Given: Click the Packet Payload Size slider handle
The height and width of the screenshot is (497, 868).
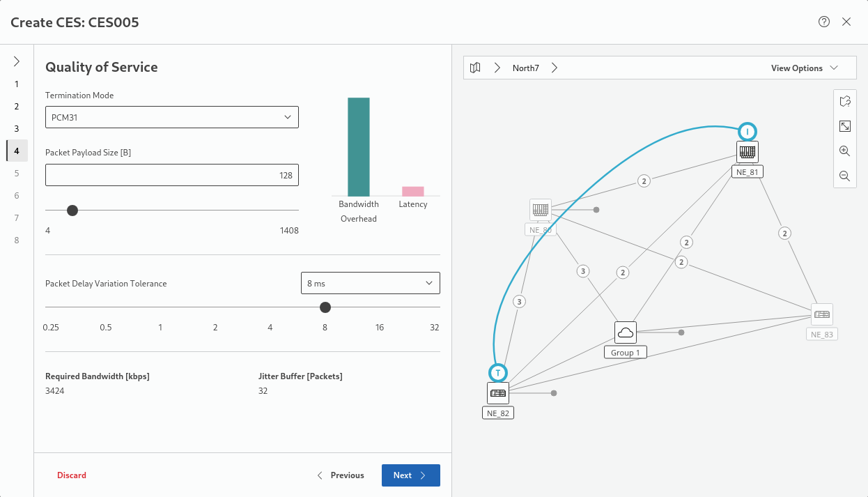Looking at the screenshot, I should pos(72,211).
